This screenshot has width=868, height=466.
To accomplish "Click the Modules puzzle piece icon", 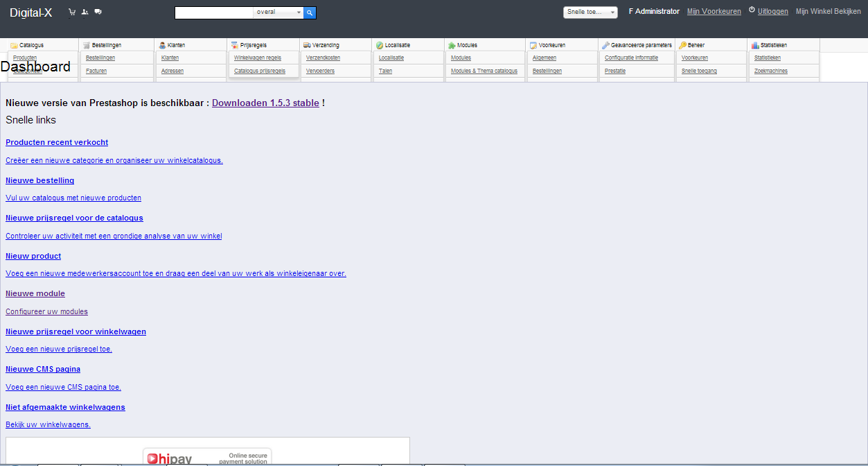I will (452, 45).
